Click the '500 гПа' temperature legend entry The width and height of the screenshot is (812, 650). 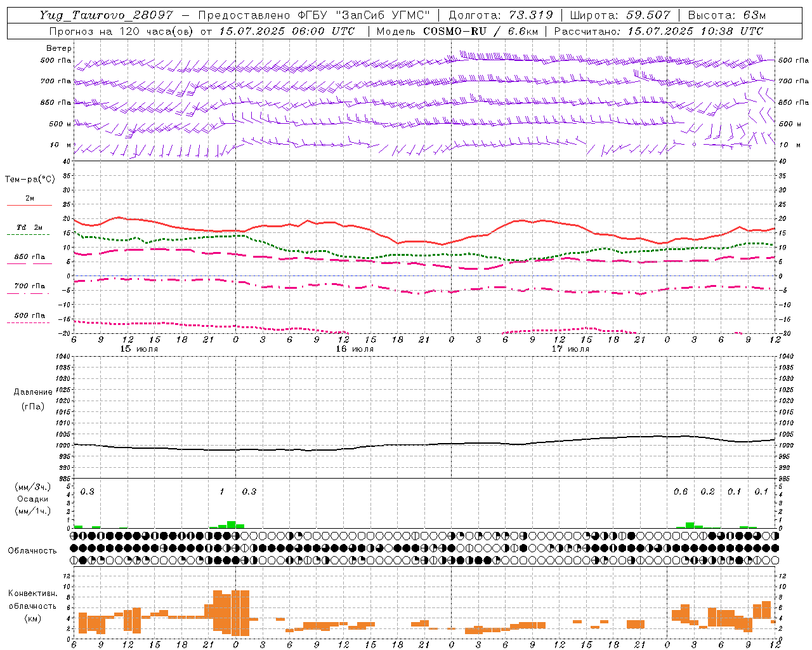coord(30,315)
